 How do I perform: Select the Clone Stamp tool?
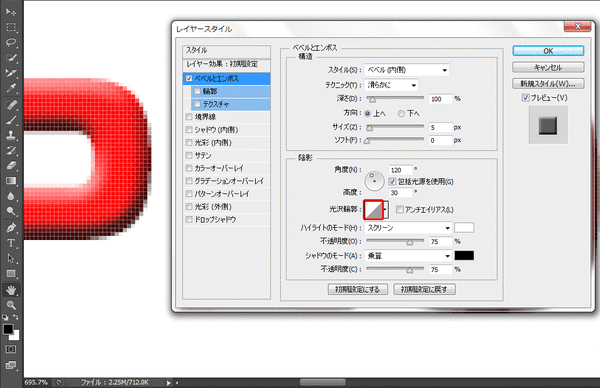[x=11, y=135]
